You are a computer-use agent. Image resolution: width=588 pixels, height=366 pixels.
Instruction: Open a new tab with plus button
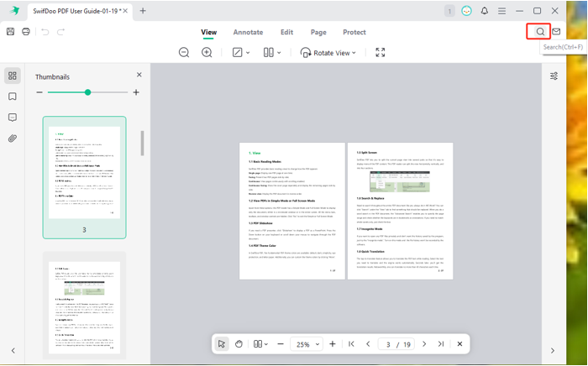[143, 11]
